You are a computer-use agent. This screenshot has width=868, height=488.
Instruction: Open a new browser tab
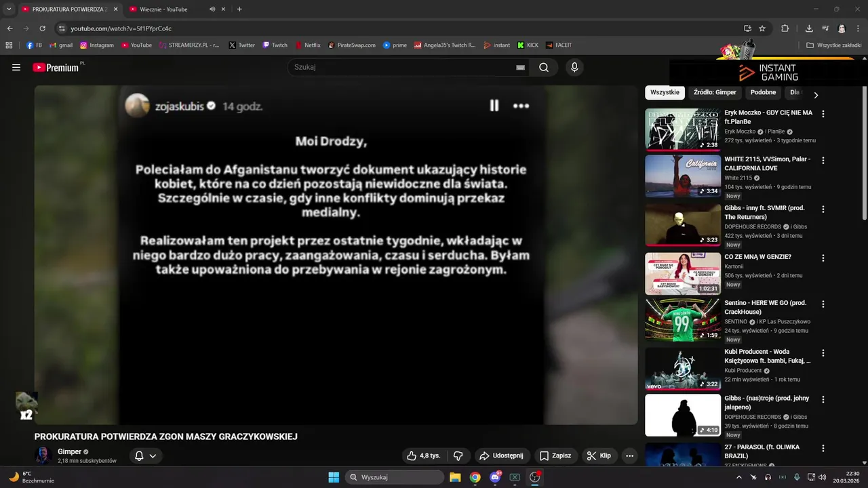239,9
